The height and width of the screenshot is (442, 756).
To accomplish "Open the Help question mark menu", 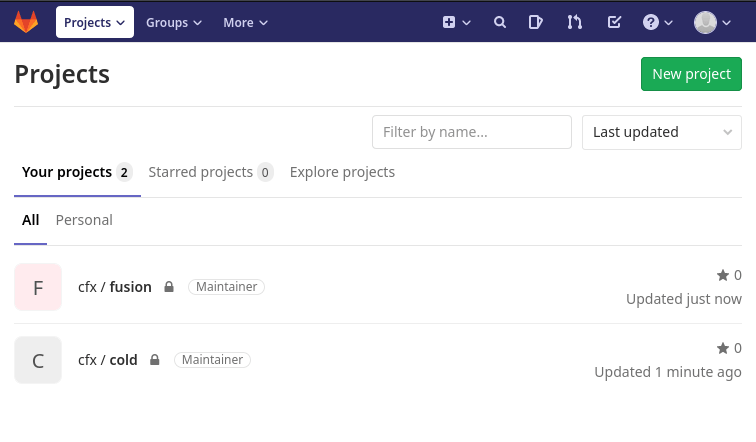I will click(656, 22).
